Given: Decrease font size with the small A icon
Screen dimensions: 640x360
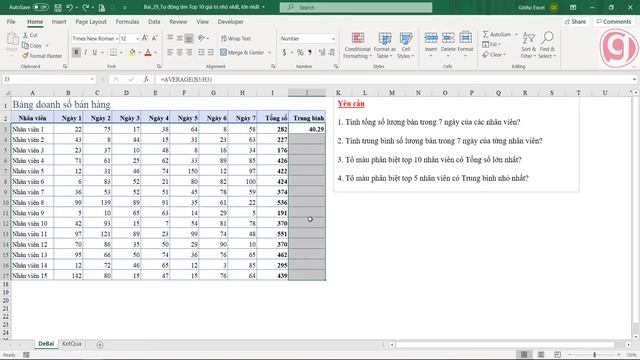Looking at the screenshot, I should (x=154, y=38).
